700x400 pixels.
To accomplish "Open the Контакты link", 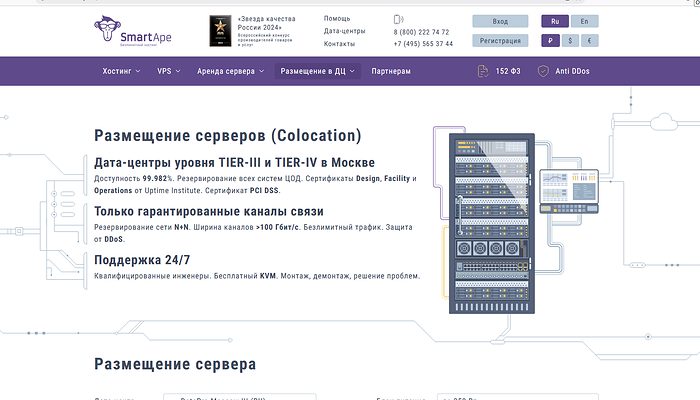I will [x=339, y=44].
